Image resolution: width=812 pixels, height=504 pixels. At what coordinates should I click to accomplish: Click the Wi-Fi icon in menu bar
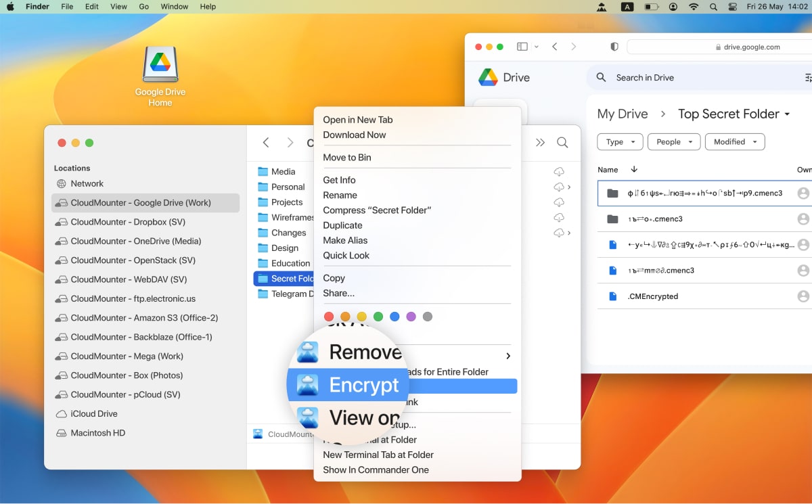pyautogui.click(x=694, y=7)
